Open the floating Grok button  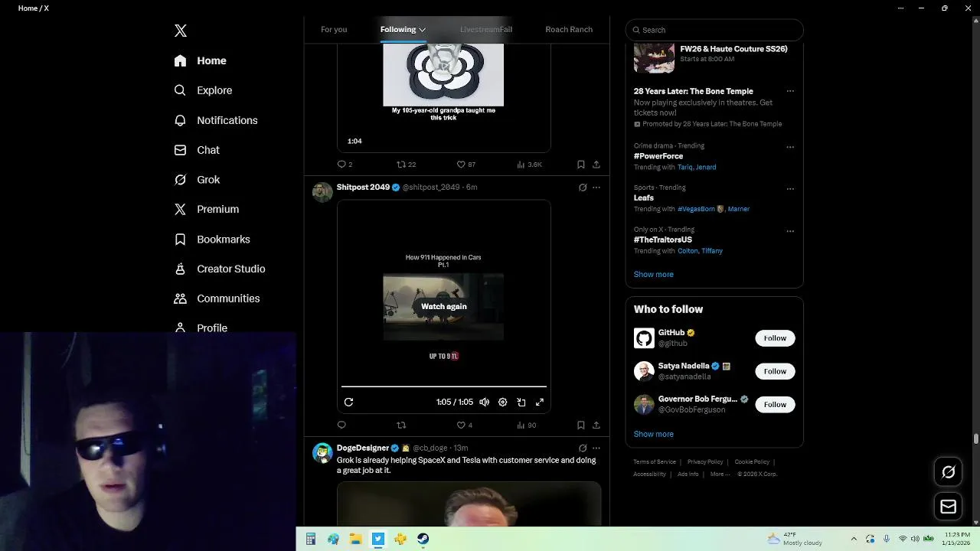(948, 472)
